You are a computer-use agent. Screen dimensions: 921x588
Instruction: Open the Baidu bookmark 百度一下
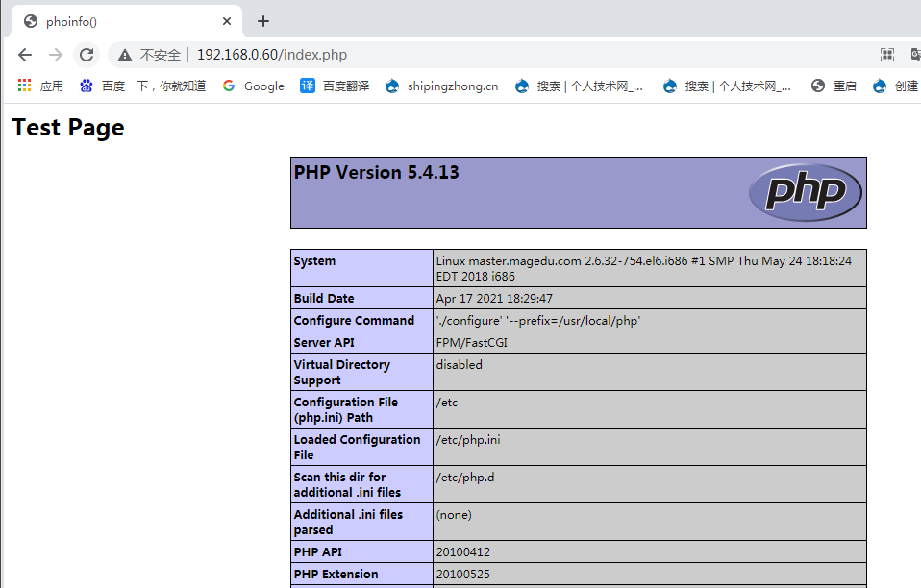142,86
